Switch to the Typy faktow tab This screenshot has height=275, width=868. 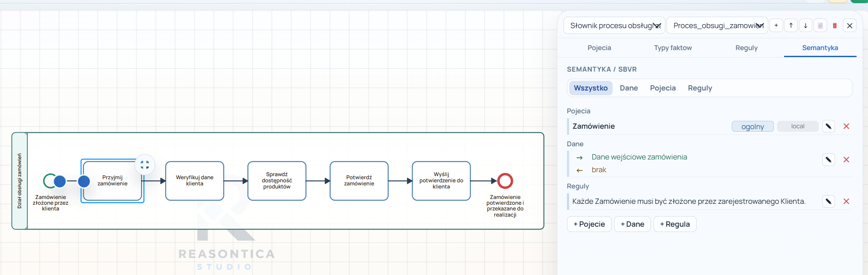(673, 48)
